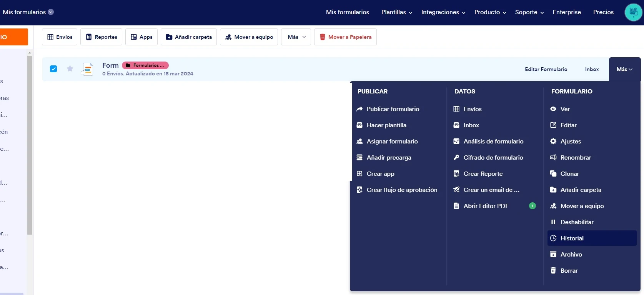Click the Apps toolbar button
The height and width of the screenshot is (295, 644).
click(x=141, y=37)
